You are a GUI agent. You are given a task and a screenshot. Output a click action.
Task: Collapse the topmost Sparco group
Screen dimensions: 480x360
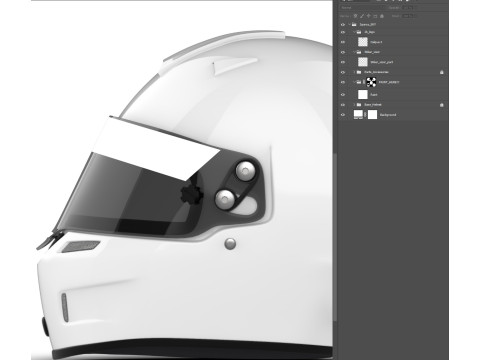click(x=350, y=24)
